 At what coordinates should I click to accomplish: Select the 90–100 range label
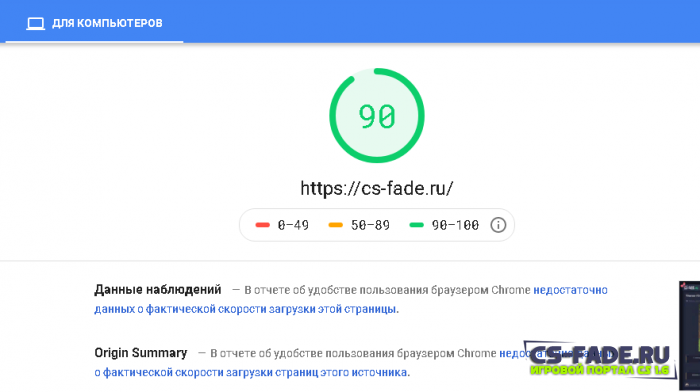coord(455,225)
